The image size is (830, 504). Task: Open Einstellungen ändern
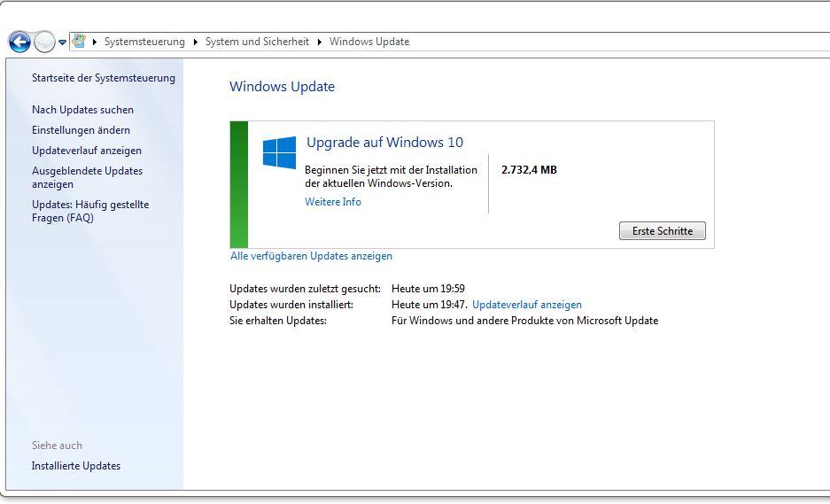click(81, 129)
